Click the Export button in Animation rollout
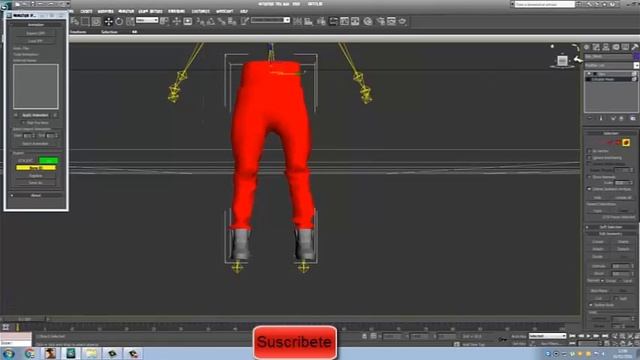 coord(36,33)
